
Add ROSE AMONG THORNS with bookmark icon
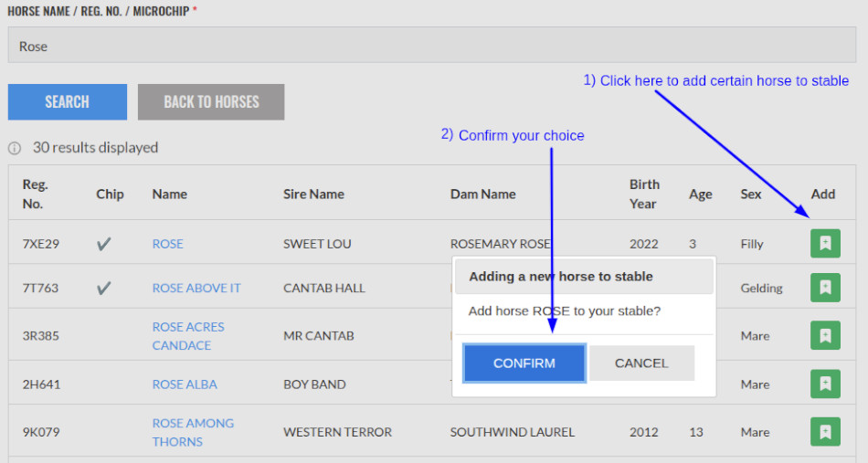825,432
